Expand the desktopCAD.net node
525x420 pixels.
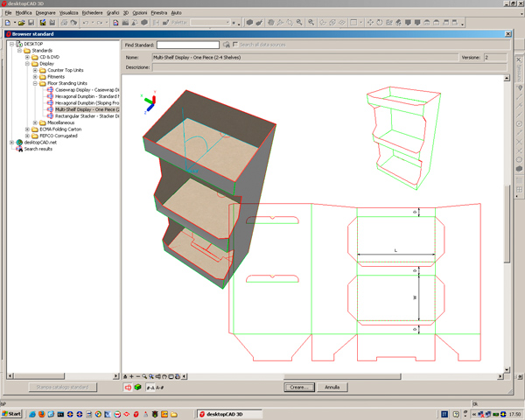click(x=11, y=143)
